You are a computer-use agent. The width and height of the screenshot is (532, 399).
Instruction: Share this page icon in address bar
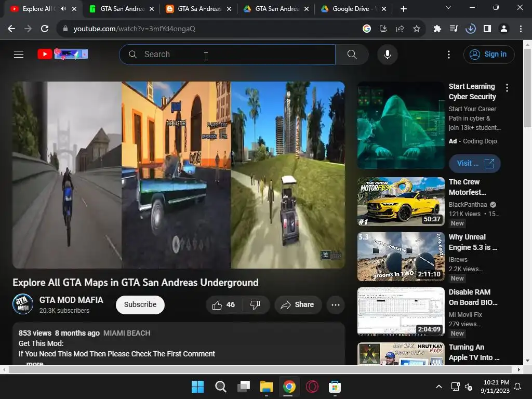pos(400,29)
